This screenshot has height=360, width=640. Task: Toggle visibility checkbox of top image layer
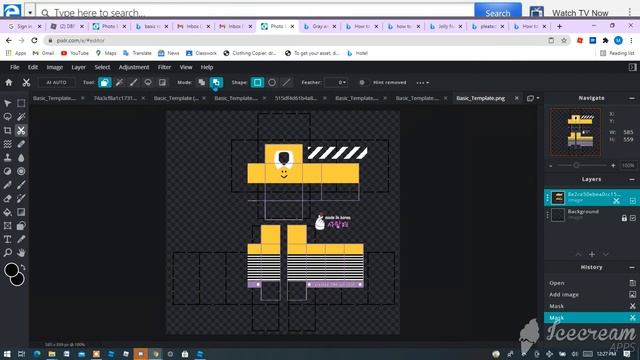633,200
